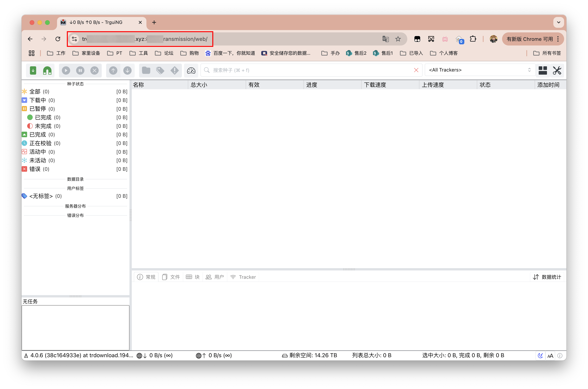Click upload speed 0 B/s status entry
The height and width of the screenshot is (389, 588).
(x=214, y=355)
